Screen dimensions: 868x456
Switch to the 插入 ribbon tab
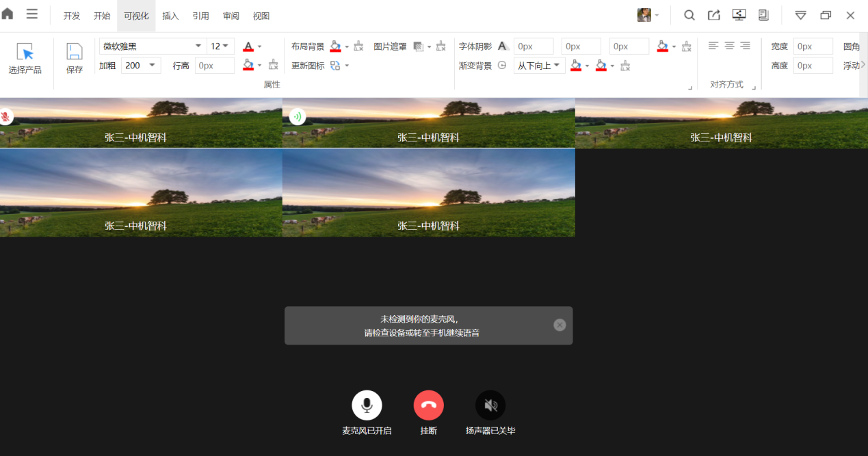tap(170, 16)
